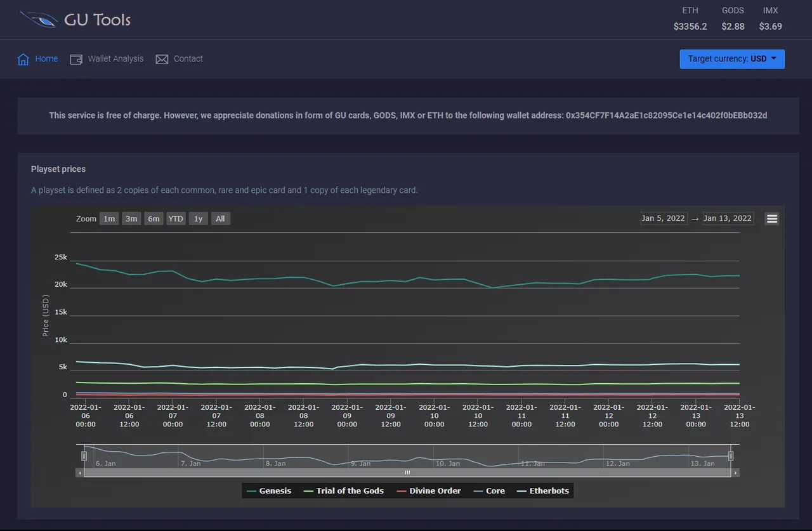The image size is (812, 531).
Task: Click the ETH price $3356.2
Action: (x=690, y=27)
